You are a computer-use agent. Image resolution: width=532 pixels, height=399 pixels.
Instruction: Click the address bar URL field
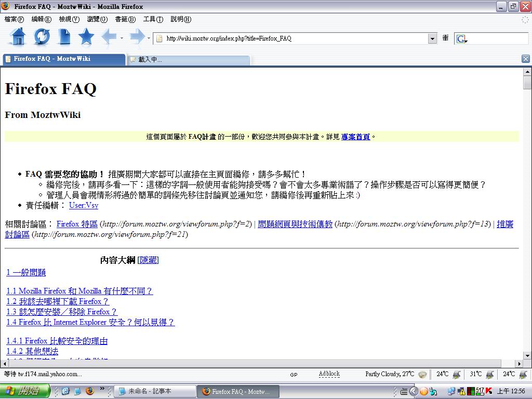coord(295,38)
